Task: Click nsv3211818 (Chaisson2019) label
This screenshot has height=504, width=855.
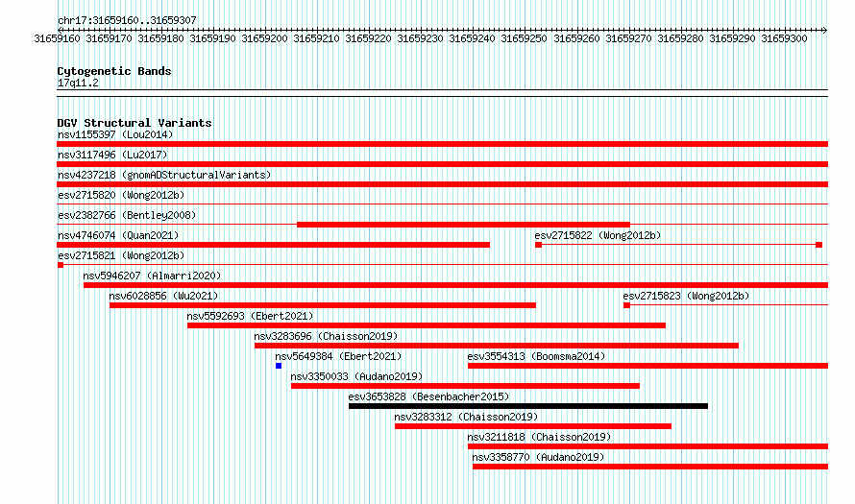Action: pyautogui.click(x=539, y=437)
